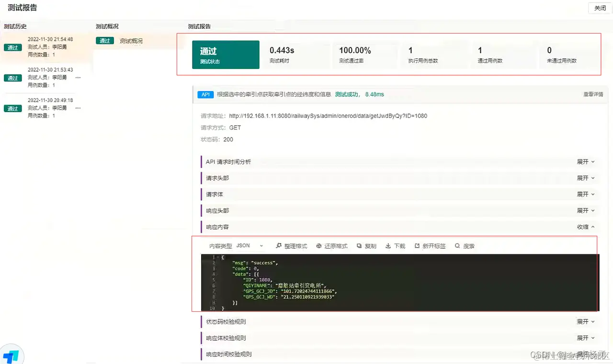The image size is (613, 364).
Task: Expand the 状态码校验规则 section
Action: click(x=586, y=322)
